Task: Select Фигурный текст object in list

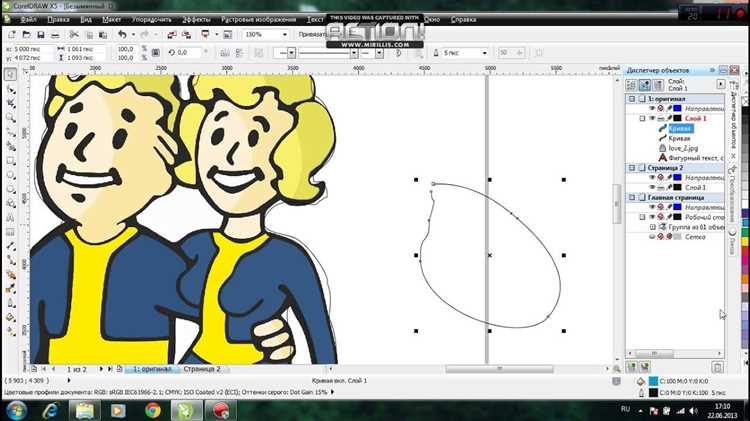Action: point(696,158)
